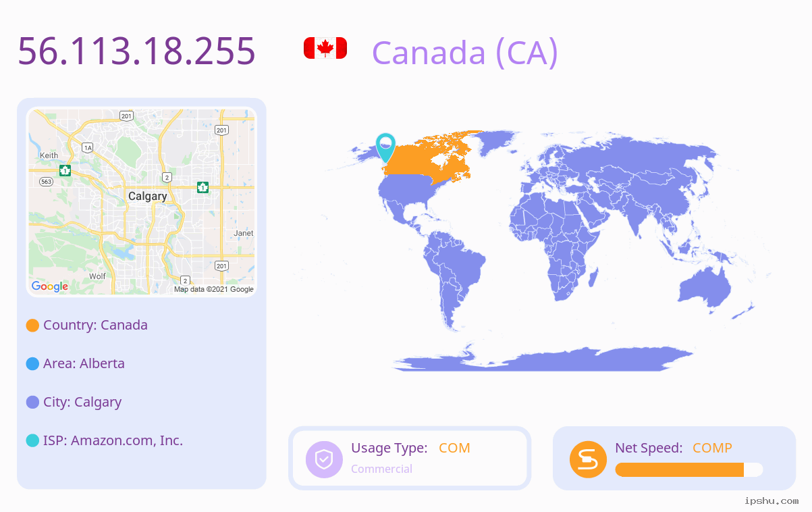
Task: Click the orange Net Speed progress bar
Action: point(680,470)
